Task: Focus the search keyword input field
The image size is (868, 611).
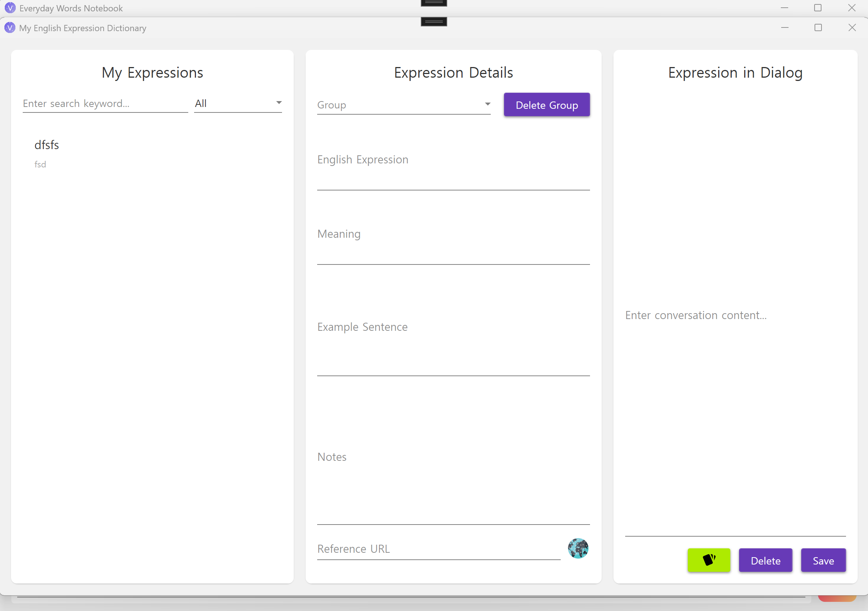Action: tap(105, 103)
